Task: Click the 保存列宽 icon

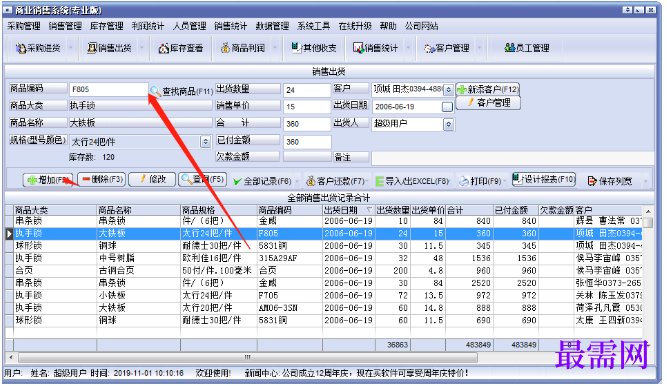Action: pyautogui.click(x=592, y=181)
